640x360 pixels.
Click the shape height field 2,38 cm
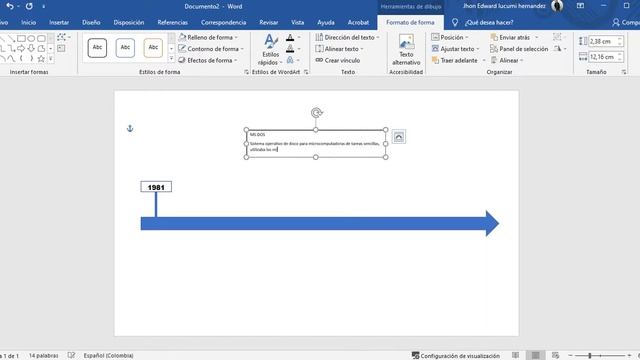[x=603, y=41]
